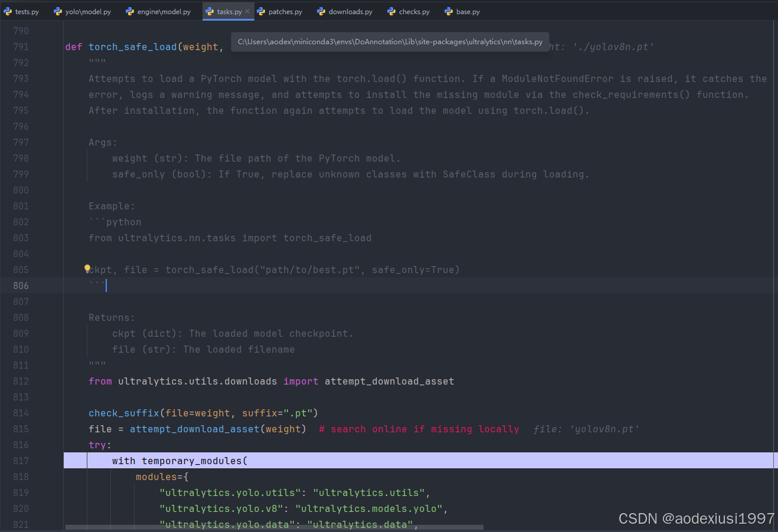The image size is (778, 532).
Task: Click line number 817 in the gutter
Action: pyautogui.click(x=21, y=461)
